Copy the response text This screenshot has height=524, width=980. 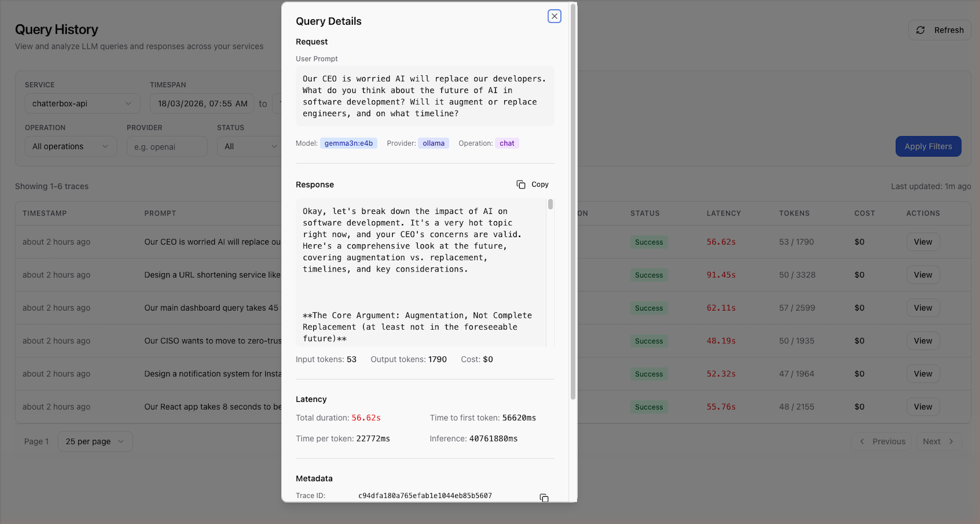[533, 184]
